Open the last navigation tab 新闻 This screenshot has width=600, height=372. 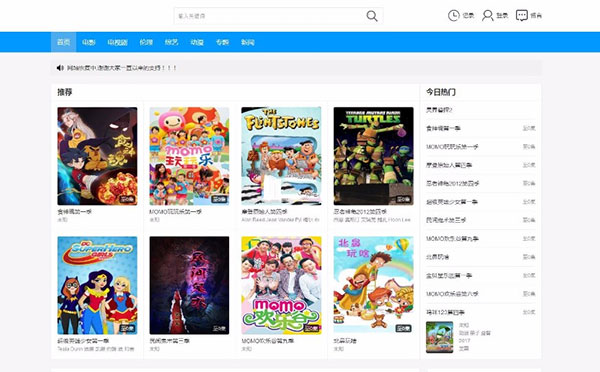pos(248,42)
